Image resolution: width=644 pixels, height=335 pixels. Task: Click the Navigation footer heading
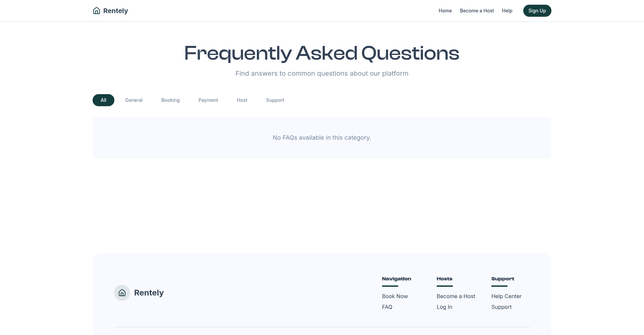[396, 279]
